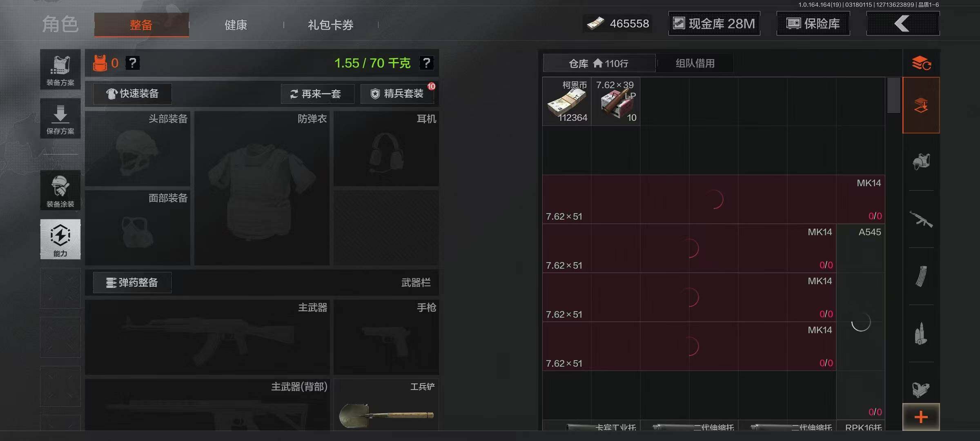The image size is (980, 441).
Task: Filter warehouse by armor helmet category icon
Action: pos(921,162)
